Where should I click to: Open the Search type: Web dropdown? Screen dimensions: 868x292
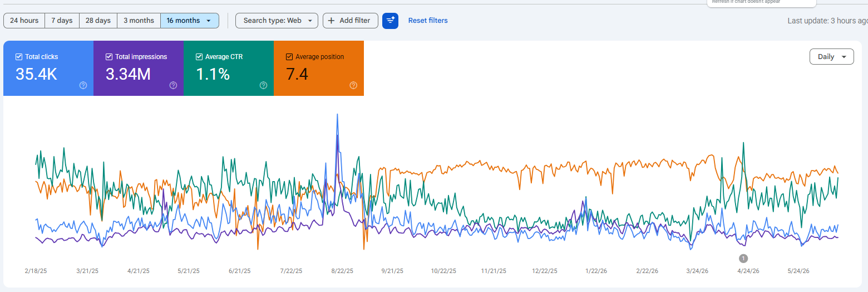click(277, 21)
